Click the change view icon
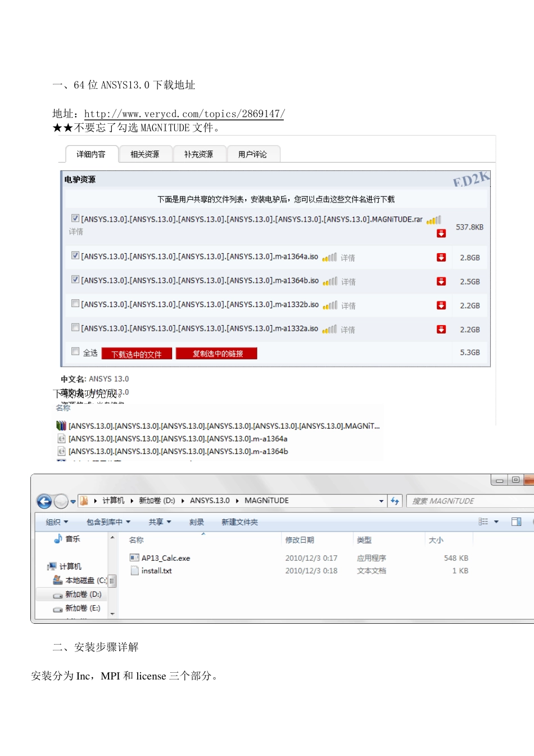The width and height of the screenshot is (534, 756). coord(483,521)
